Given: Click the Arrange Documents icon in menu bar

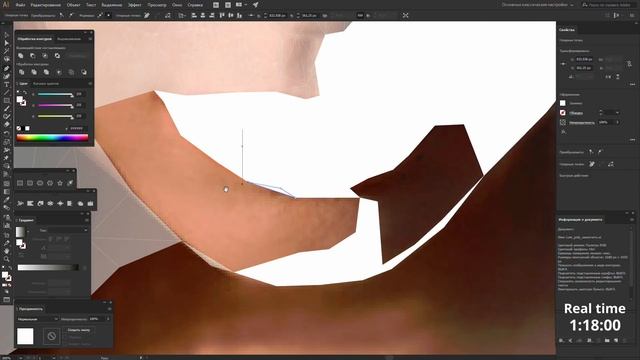Looking at the screenshot, I should 240,5.
